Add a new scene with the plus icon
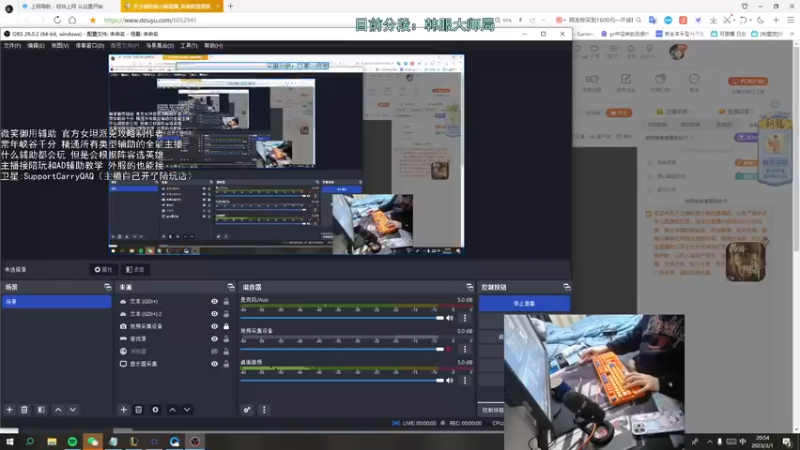The image size is (800, 450). click(9, 410)
